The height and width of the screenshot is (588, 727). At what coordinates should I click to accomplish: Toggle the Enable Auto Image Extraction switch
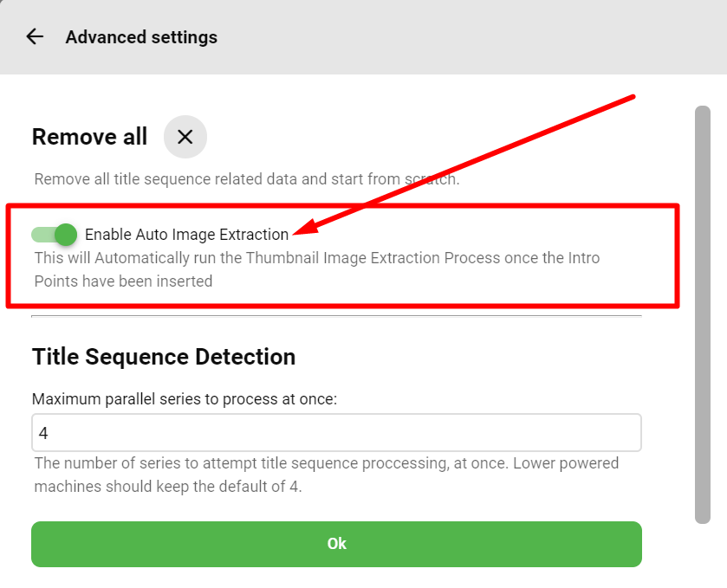[x=55, y=235]
